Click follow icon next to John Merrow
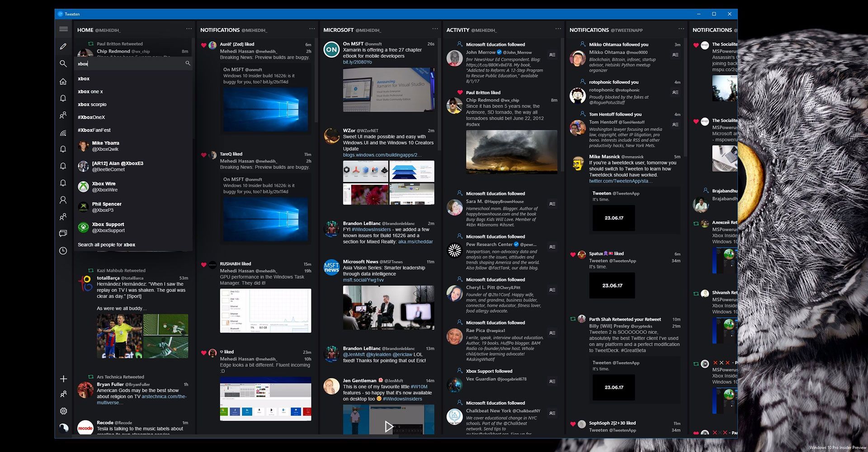The image size is (868, 452). click(x=552, y=55)
